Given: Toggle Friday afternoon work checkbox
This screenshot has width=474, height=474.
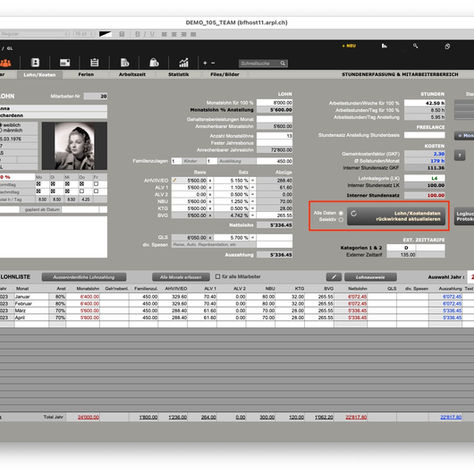Looking at the screenshot, I should [96, 191].
